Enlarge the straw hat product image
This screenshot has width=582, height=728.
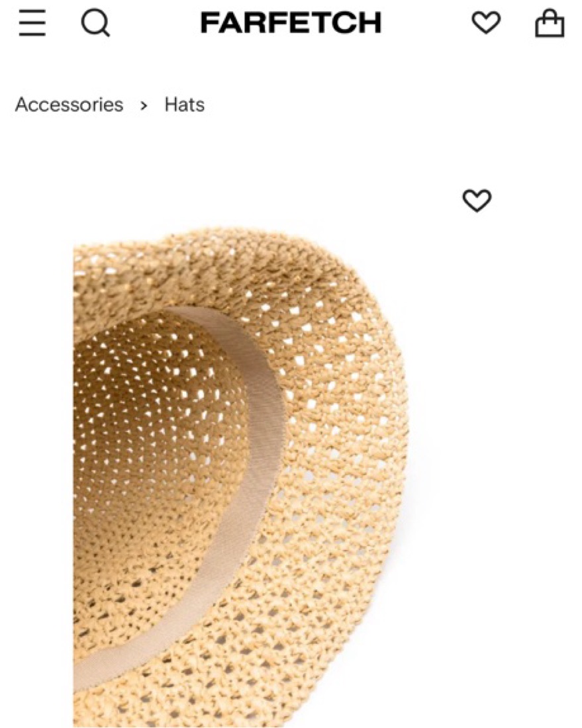(x=240, y=477)
